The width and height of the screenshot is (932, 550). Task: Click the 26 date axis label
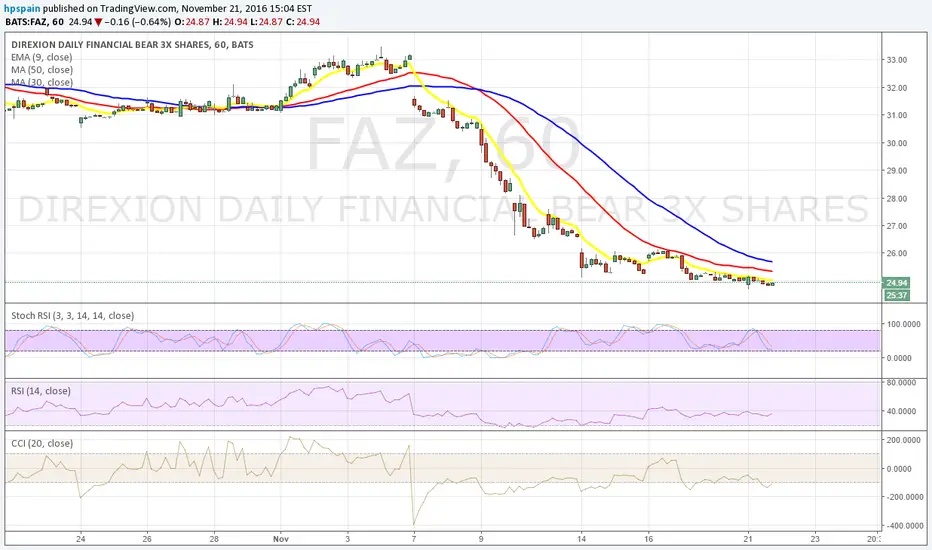point(147,539)
